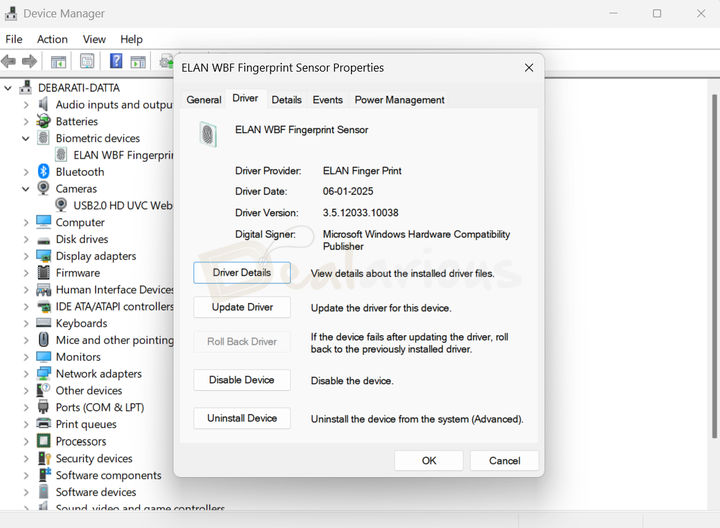This screenshot has width=720, height=528.
Task: Click the Display adapters category icon
Action: pyautogui.click(x=44, y=256)
